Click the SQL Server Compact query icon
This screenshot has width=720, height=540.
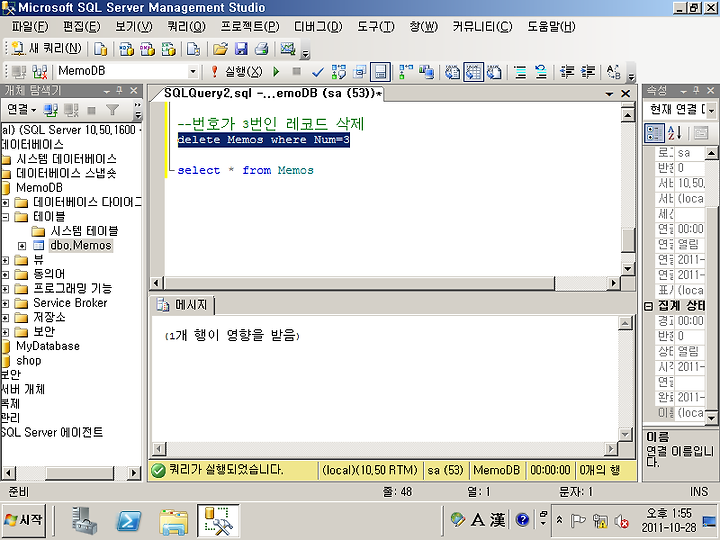coord(194,49)
